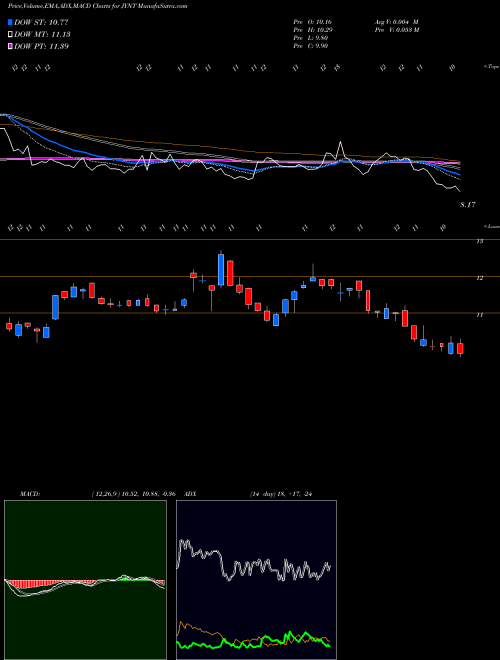Image resolution: width=500 pixels, height=660 pixels.
Task: Click the ADX '(14 day) 18, +17, -24' values
Action: [x=281, y=494]
